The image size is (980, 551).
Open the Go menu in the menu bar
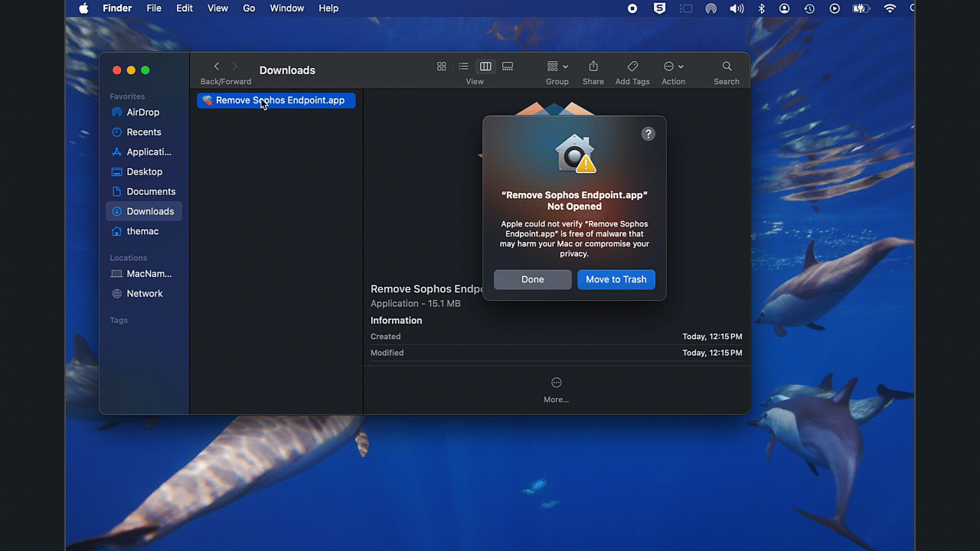(249, 8)
